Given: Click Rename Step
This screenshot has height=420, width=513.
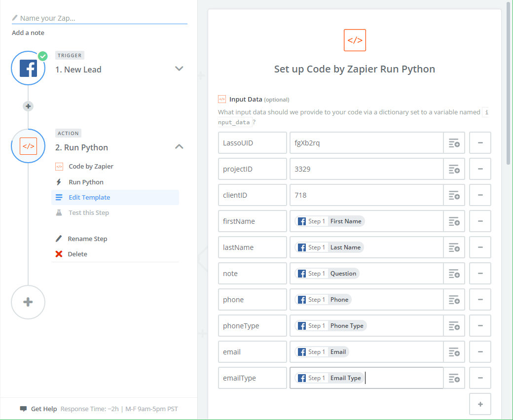Looking at the screenshot, I should click(87, 239).
